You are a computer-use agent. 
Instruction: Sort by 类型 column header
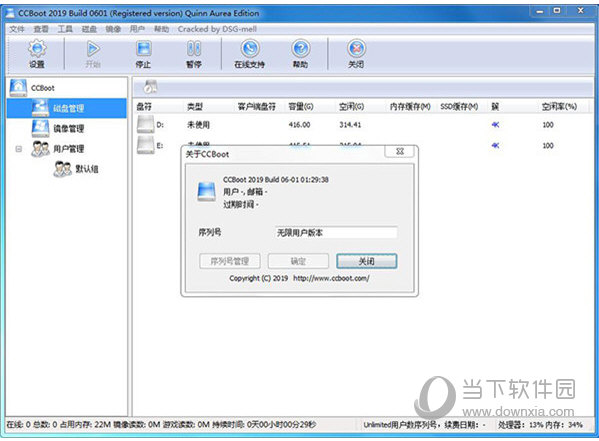194,107
